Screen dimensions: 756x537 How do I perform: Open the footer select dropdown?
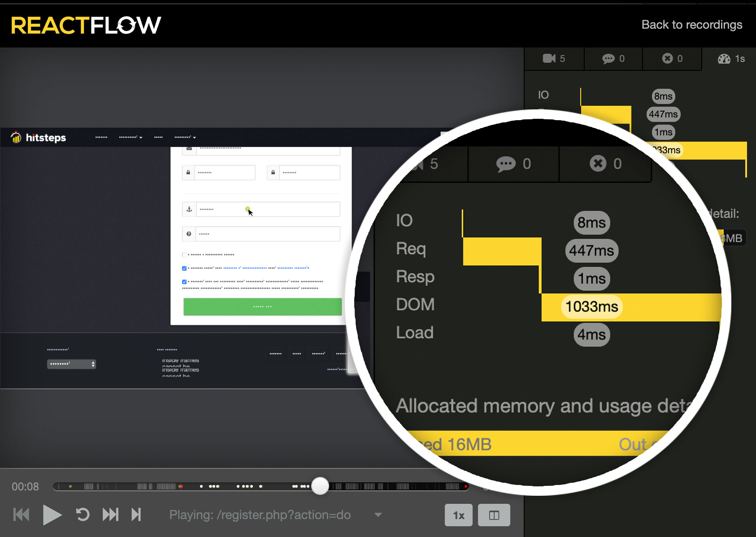coord(71,364)
